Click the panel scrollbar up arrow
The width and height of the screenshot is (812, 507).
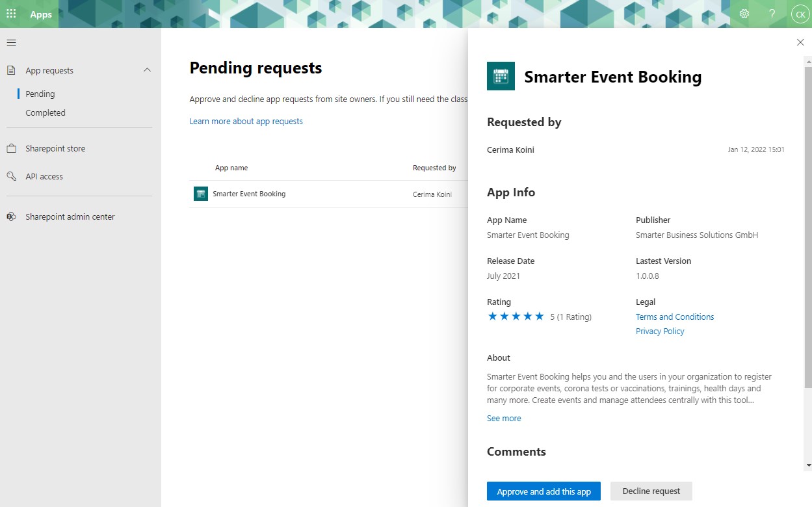point(808,62)
